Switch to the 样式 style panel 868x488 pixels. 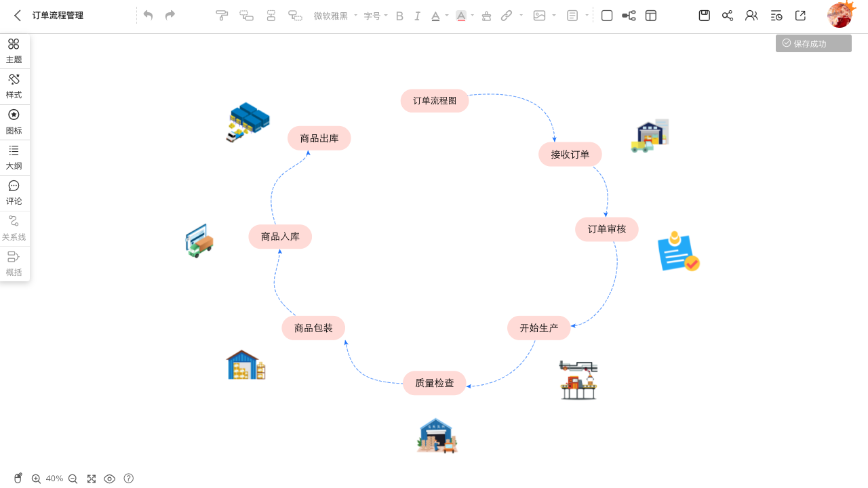tap(14, 85)
